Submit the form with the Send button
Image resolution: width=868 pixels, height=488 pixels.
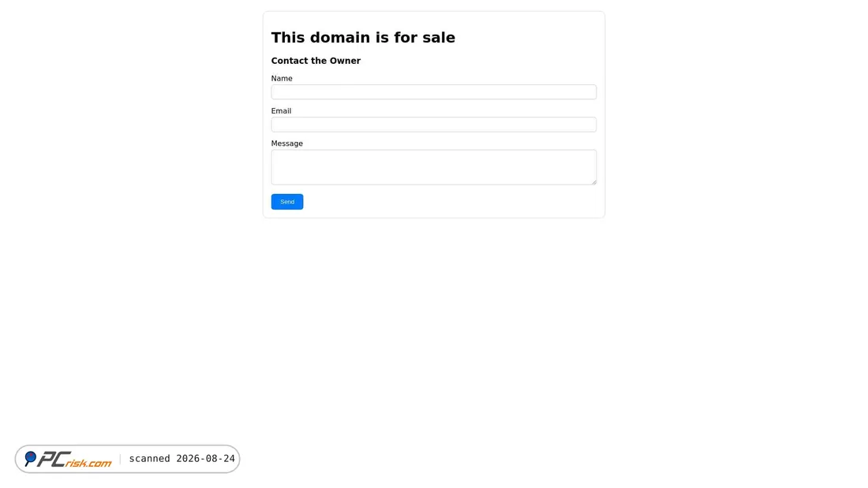[286, 202]
